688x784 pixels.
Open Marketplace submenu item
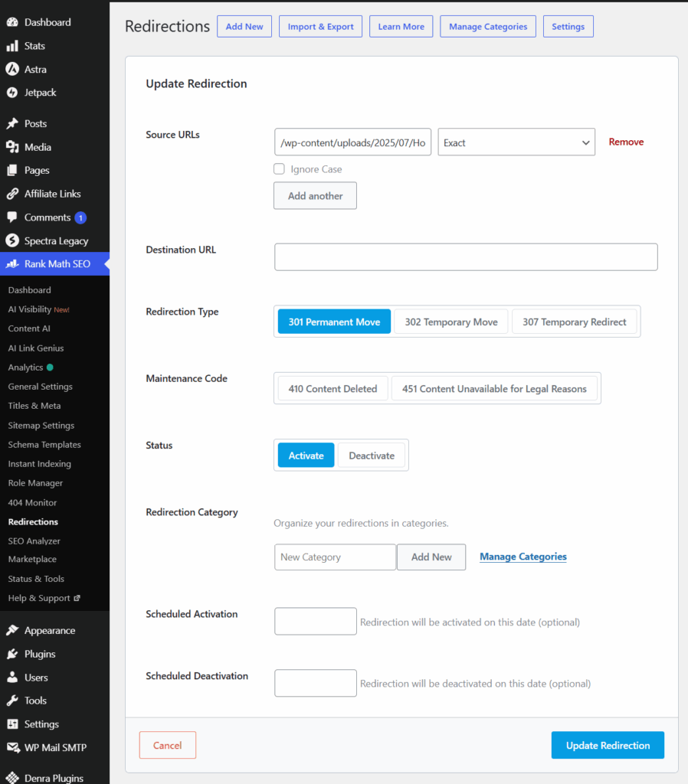click(32, 559)
